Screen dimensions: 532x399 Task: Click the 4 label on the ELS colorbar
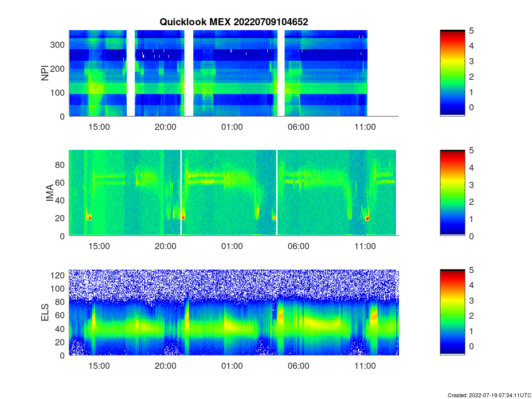(472, 285)
